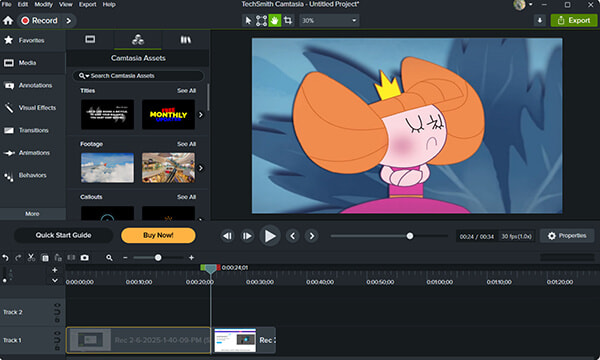Open the Quick Start Guide

tap(64, 235)
